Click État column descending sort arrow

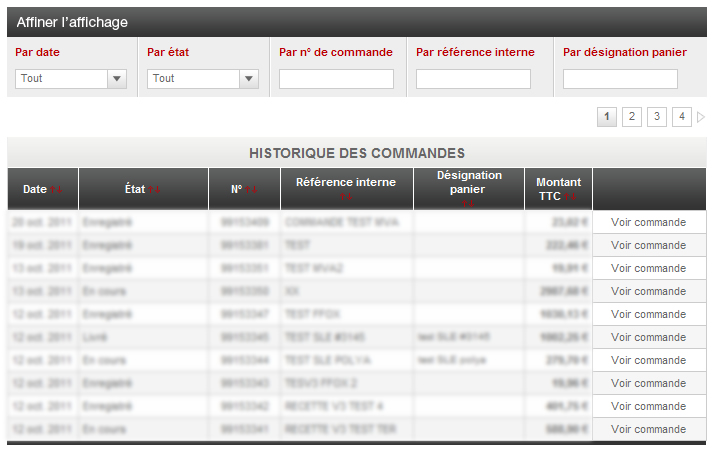point(157,189)
